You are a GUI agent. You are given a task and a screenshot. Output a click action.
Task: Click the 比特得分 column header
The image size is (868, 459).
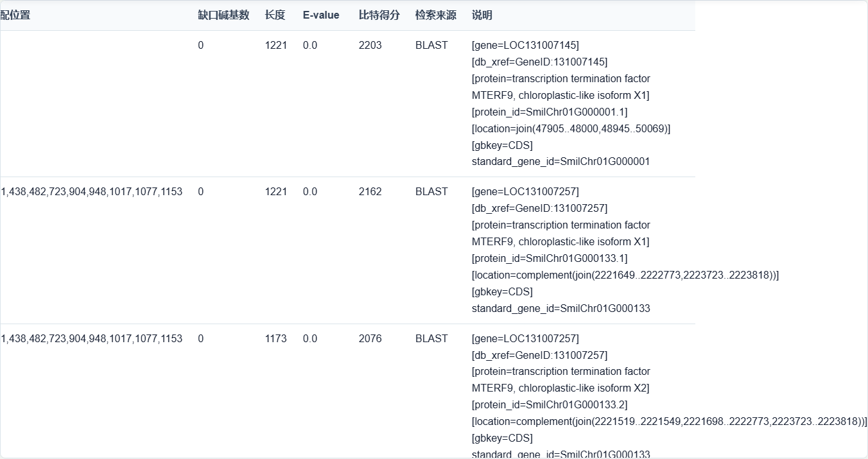379,15
